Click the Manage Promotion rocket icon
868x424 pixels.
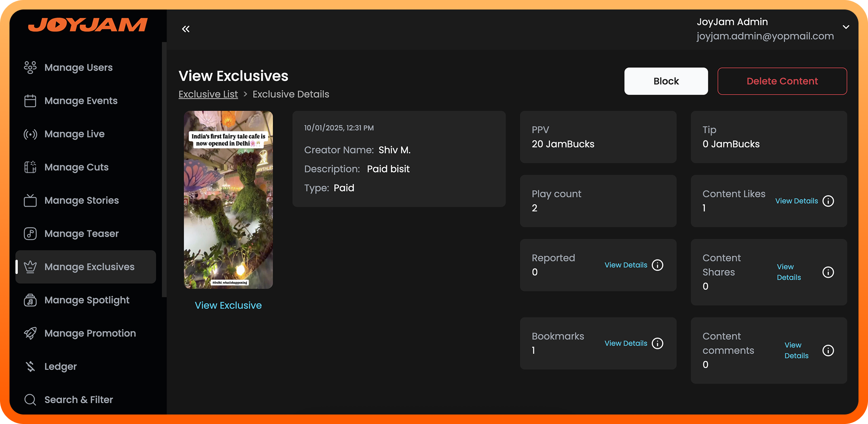pyautogui.click(x=30, y=333)
